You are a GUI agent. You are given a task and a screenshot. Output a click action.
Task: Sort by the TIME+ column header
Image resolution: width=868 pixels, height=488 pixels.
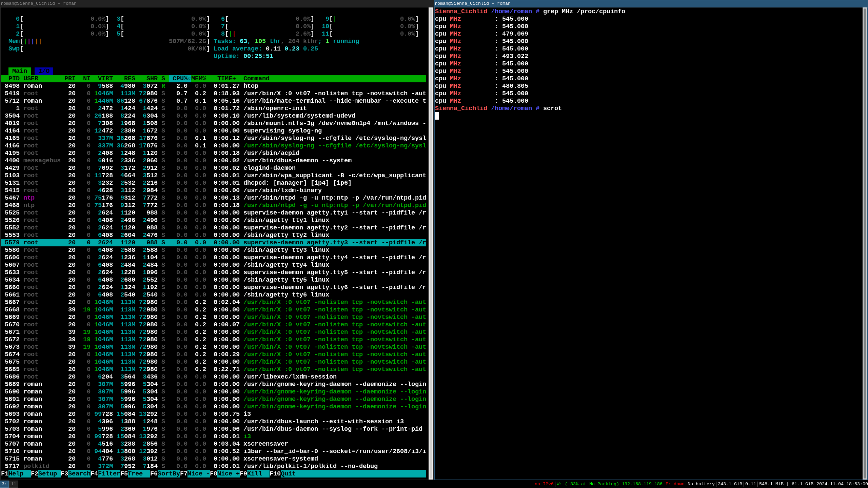point(226,79)
